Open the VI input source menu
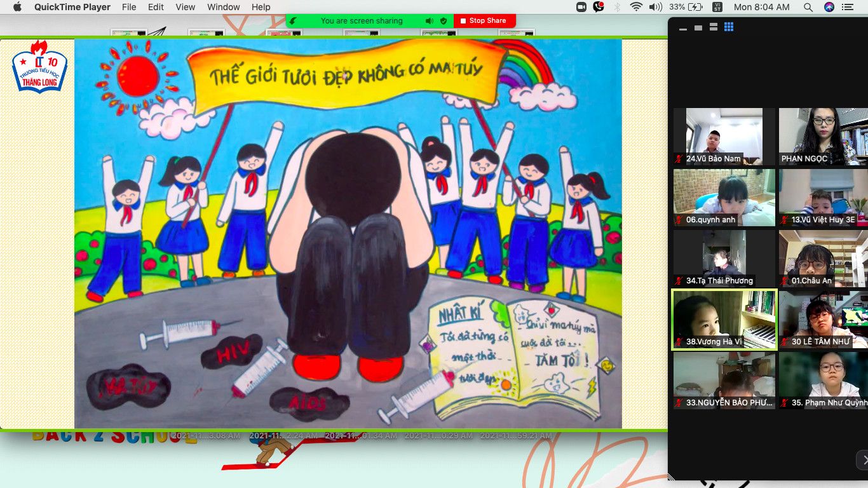 717,7
